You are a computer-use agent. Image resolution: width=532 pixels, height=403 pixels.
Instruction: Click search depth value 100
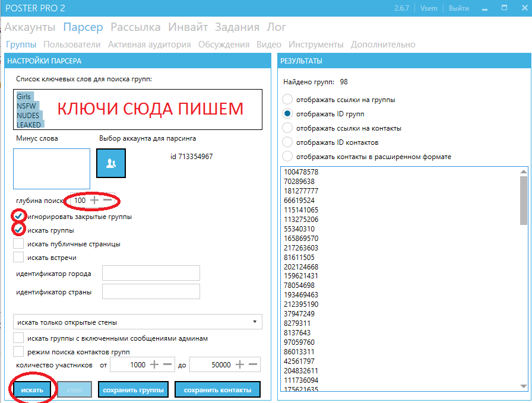tap(80, 201)
